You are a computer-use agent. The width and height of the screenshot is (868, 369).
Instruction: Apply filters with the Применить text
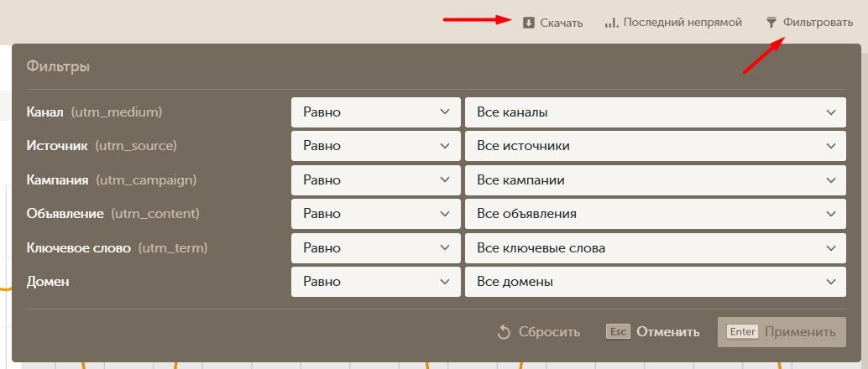[800, 332]
